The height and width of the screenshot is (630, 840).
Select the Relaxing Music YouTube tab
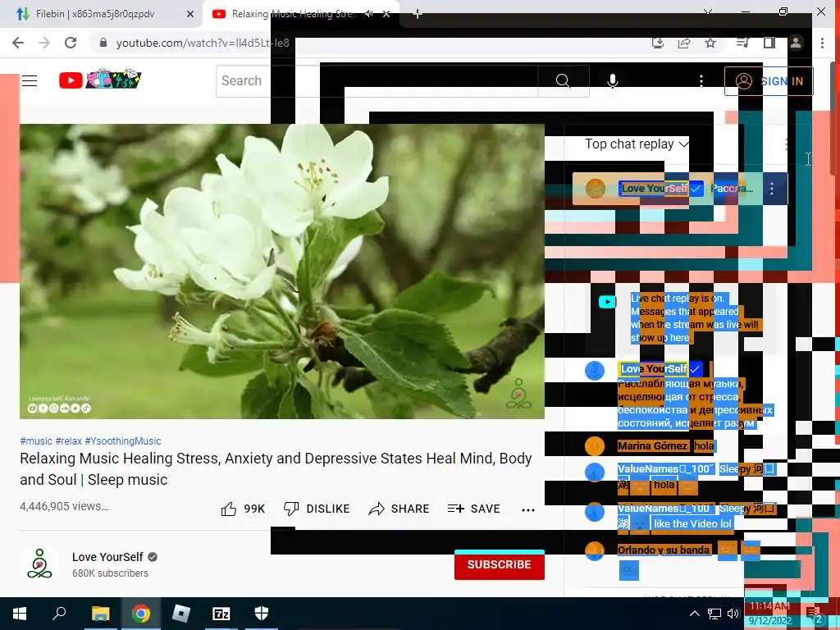pos(292,14)
